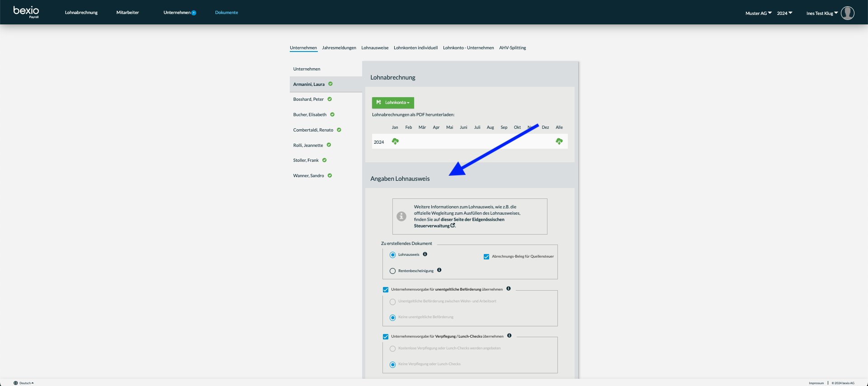Select the Rentenbescheinigung radio button
The image size is (868, 386).
pos(392,271)
